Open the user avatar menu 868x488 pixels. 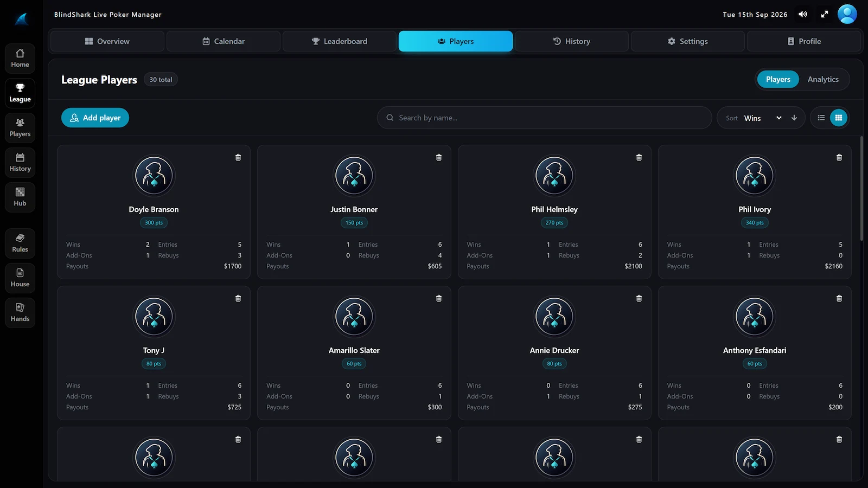(847, 14)
